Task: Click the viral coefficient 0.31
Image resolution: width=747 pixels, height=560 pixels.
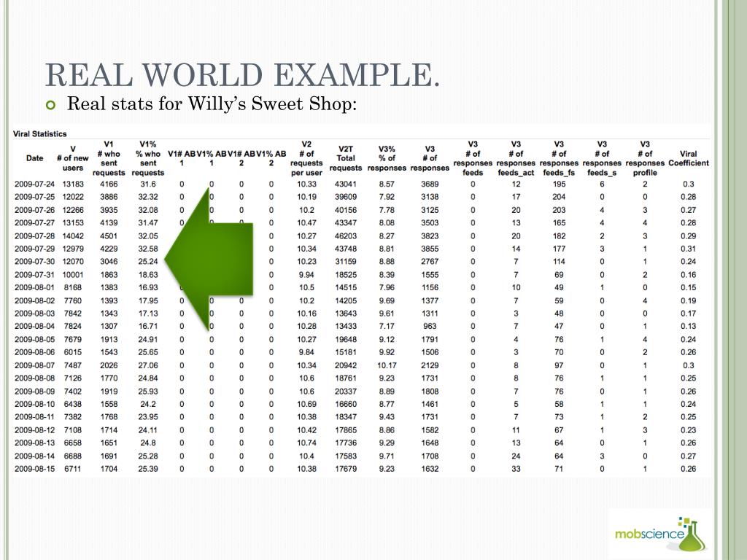Action: (689, 249)
